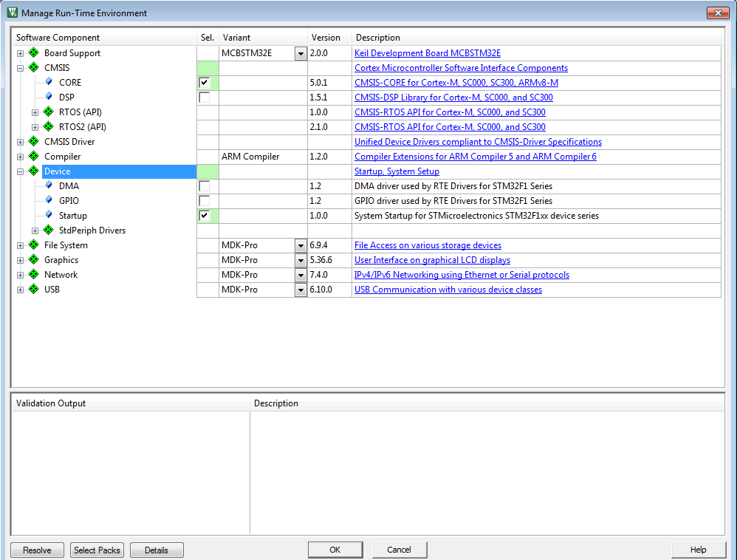Click the Select Packs button
The height and width of the screenshot is (560, 737).
click(97, 550)
